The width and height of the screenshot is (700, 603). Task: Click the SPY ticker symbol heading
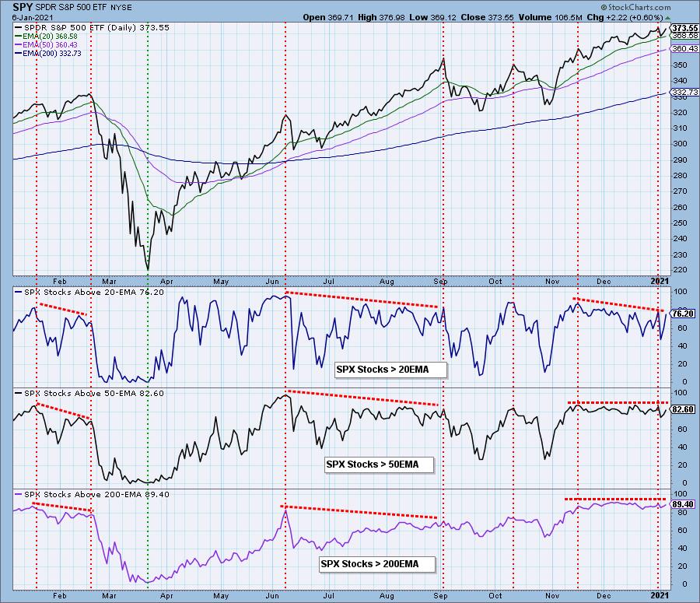tap(23, 7)
